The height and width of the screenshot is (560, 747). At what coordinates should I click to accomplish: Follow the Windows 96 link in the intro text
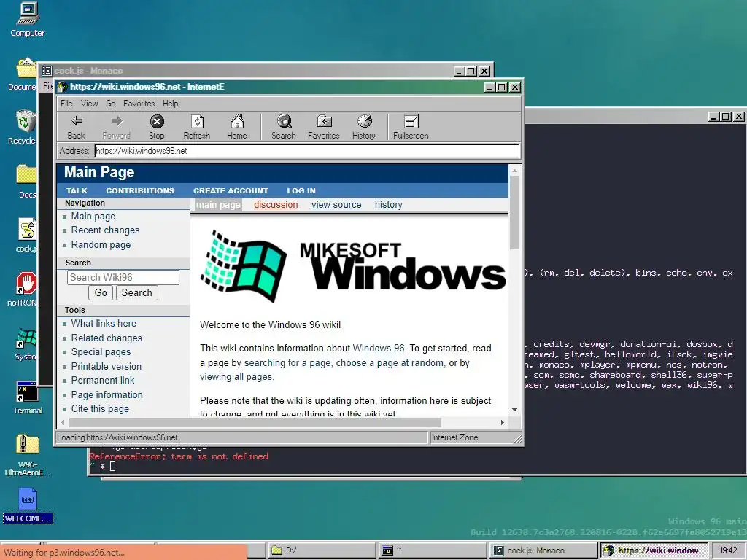(379, 348)
